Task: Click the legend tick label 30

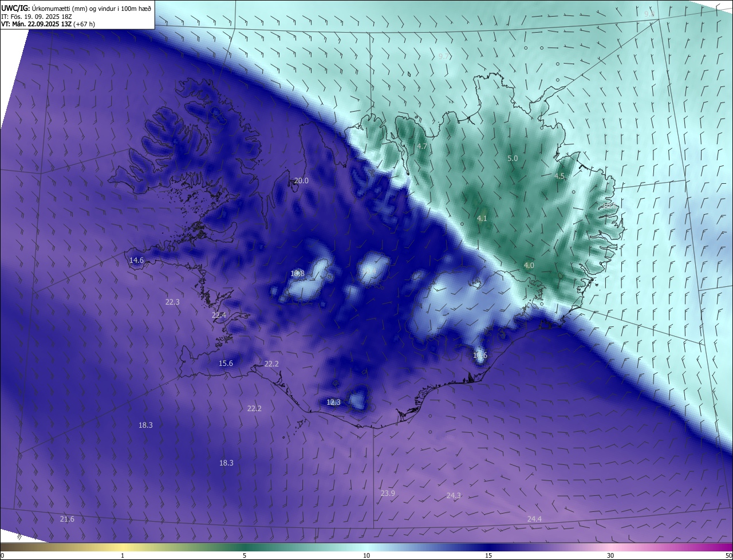Action: 610,555
